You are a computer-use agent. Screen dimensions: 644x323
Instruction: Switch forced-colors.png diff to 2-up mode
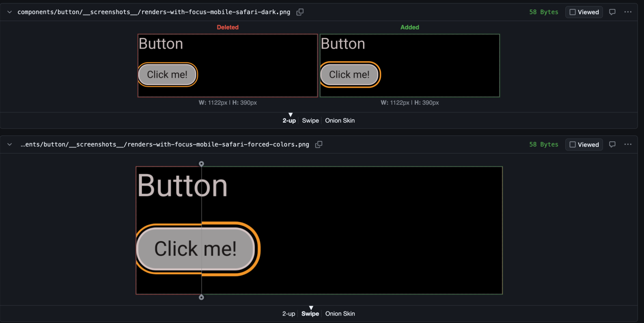click(289, 314)
